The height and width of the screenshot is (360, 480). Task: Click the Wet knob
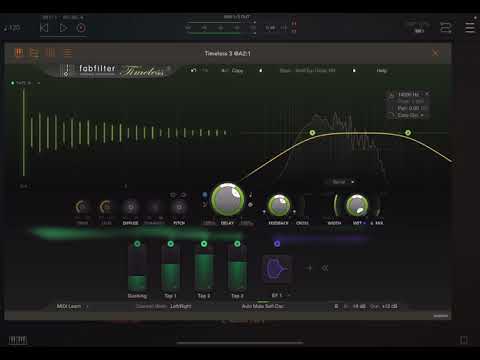[357, 205]
